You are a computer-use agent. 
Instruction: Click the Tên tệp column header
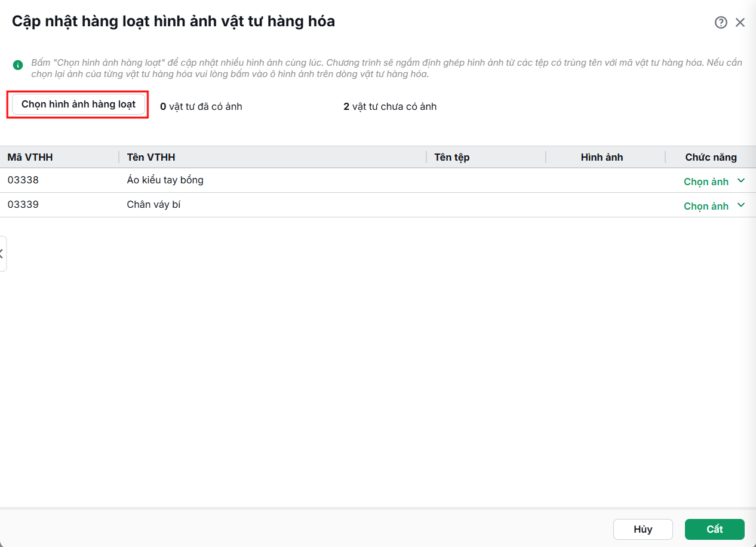486,157
